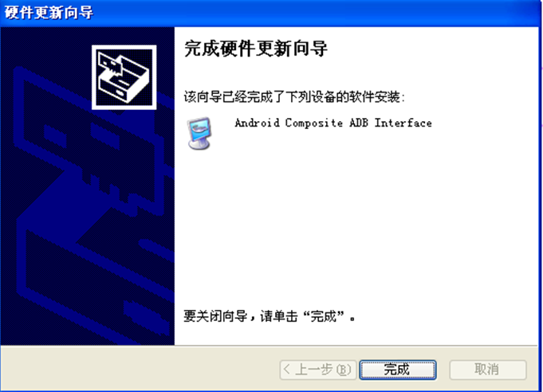Click the 上一步(B) back button

(x=318, y=370)
